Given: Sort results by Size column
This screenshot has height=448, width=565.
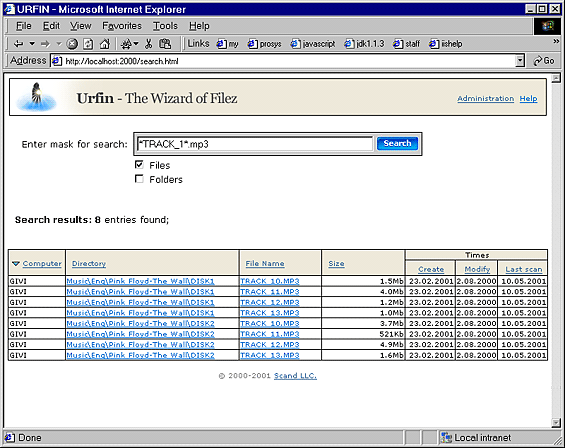Looking at the screenshot, I should (x=336, y=263).
